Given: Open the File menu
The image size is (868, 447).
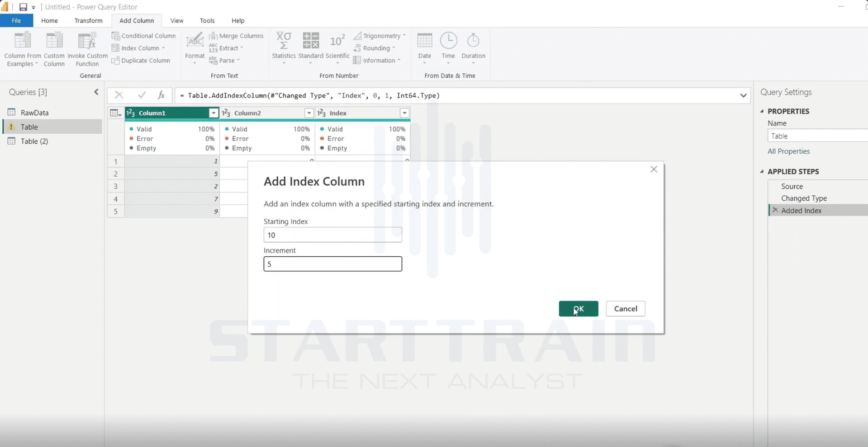Looking at the screenshot, I should (x=16, y=21).
